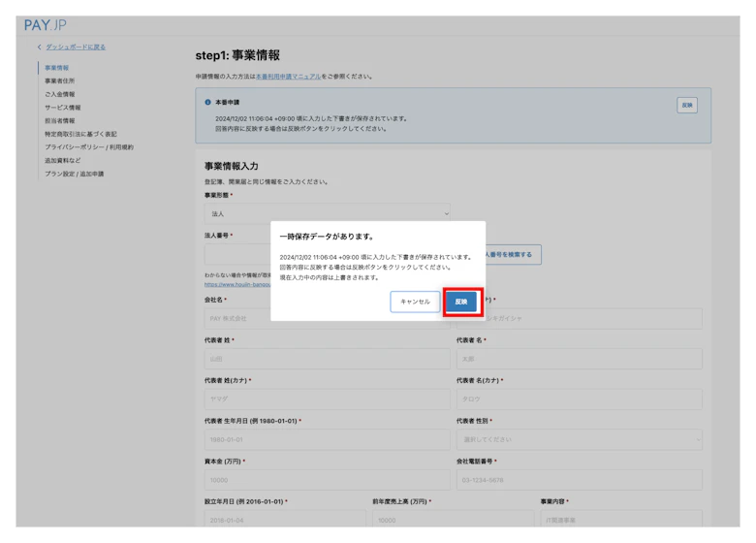Click the heading step1: 事業情報

(237, 55)
